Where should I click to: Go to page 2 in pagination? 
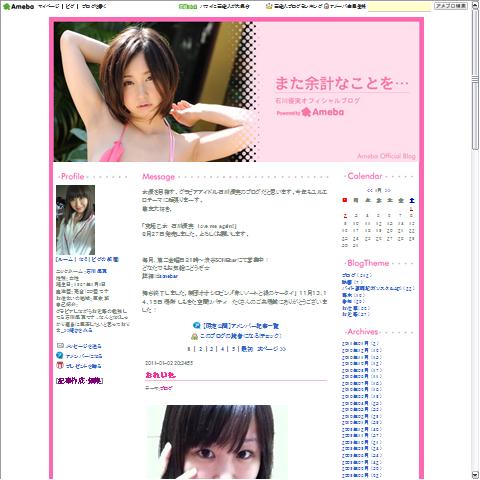tap(200, 349)
